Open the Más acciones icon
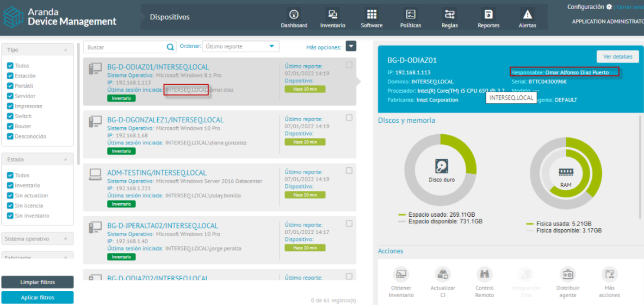This screenshot has height=307, width=644. (x=609, y=274)
